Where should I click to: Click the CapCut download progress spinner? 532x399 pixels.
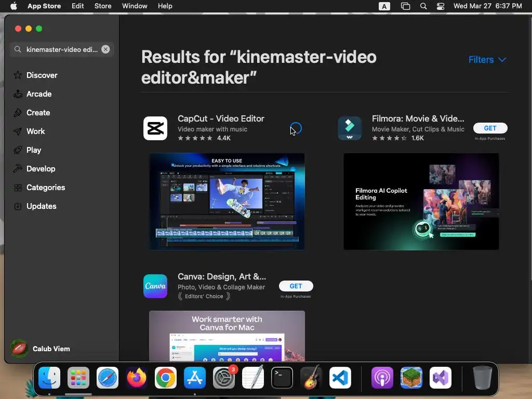click(x=296, y=128)
